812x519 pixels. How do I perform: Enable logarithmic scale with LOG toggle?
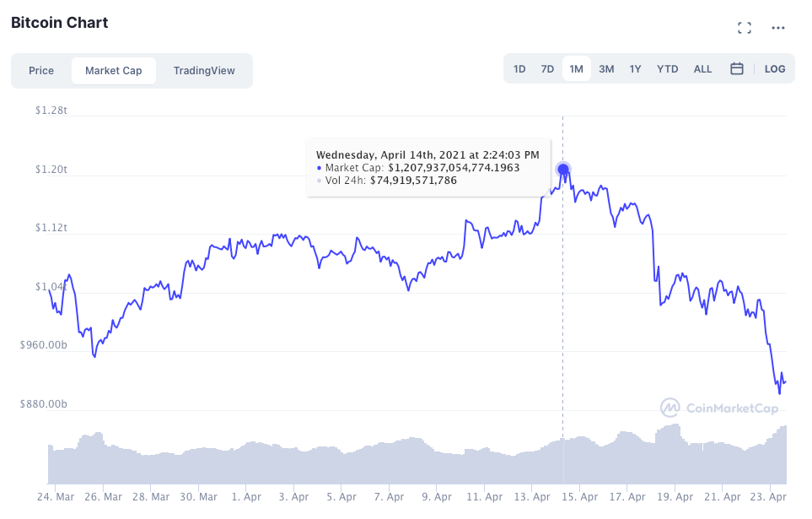point(774,68)
